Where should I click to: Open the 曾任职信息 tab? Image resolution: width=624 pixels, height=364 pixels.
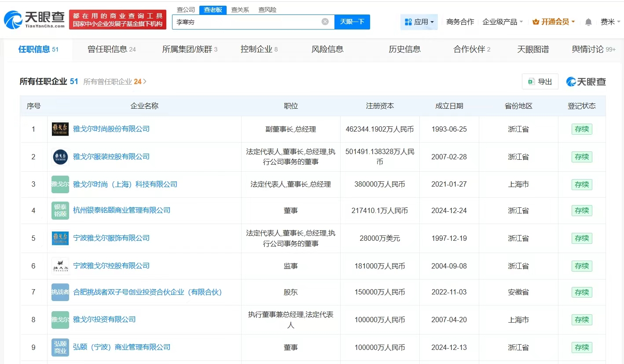112,49
